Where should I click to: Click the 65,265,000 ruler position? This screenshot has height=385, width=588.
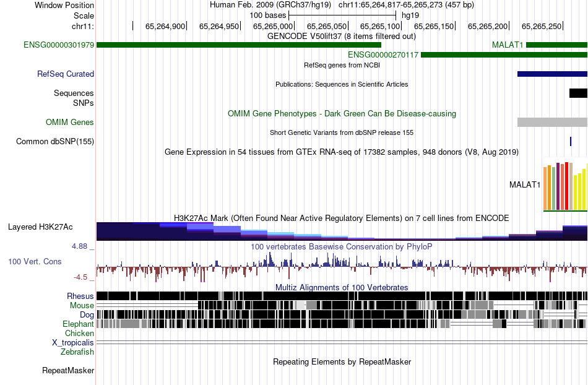pos(273,26)
